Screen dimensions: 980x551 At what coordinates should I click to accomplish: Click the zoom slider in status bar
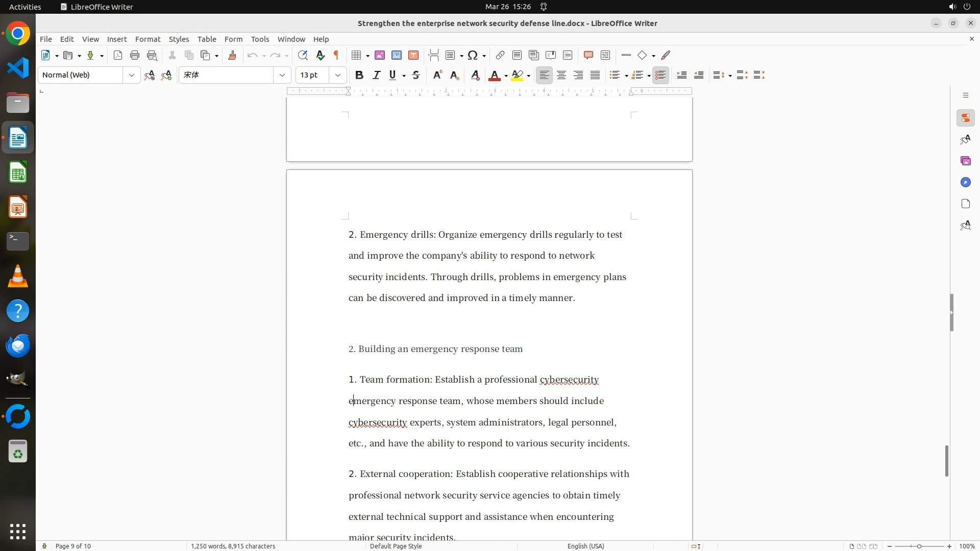tap(919, 546)
